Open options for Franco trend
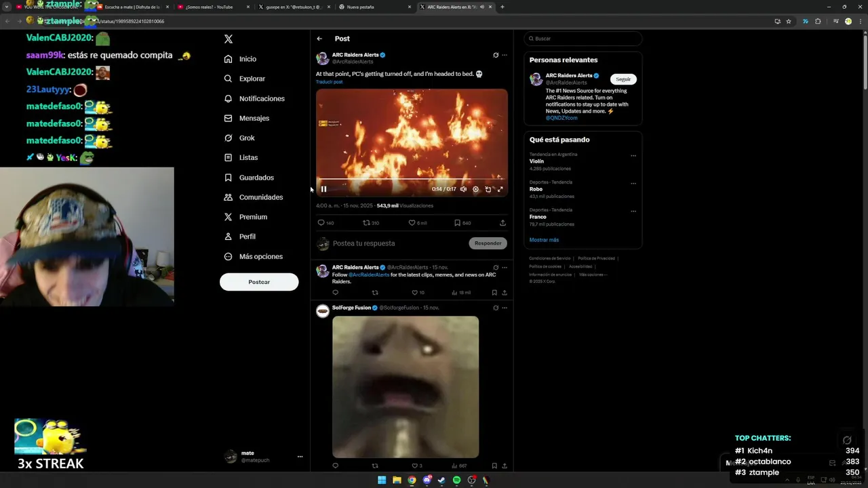The width and height of the screenshot is (868, 488). tap(633, 211)
